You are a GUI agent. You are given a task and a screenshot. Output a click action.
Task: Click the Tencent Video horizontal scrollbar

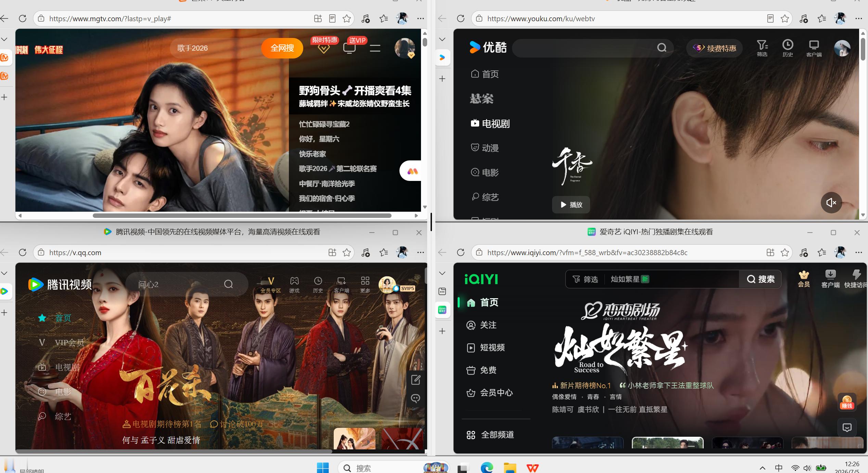pyautogui.click(x=174, y=451)
